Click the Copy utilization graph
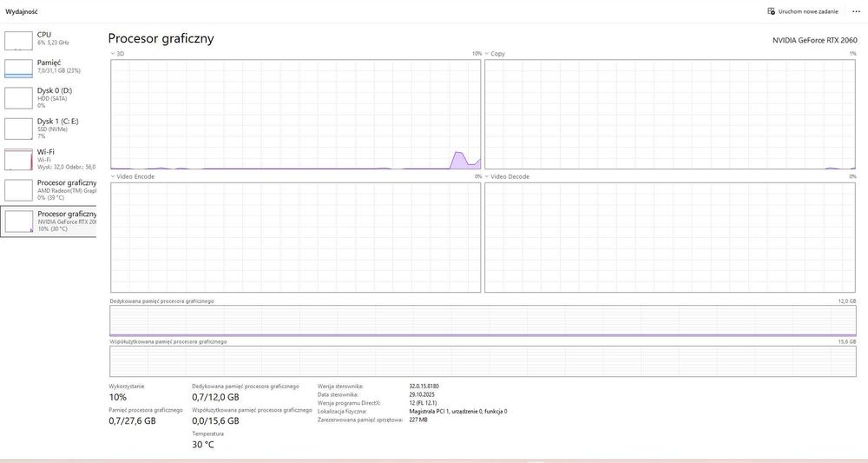Image resolution: width=868 pixels, height=463 pixels. click(670, 114)
